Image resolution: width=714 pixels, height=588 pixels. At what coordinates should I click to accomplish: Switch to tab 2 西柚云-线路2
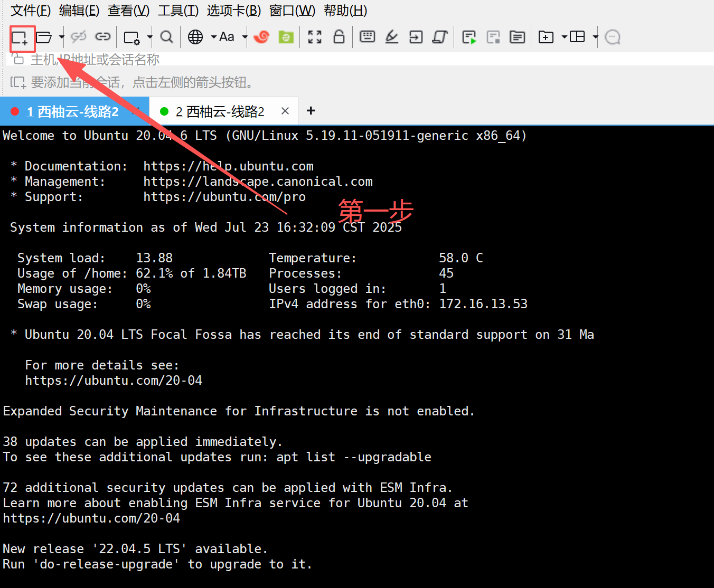(219, 111)
